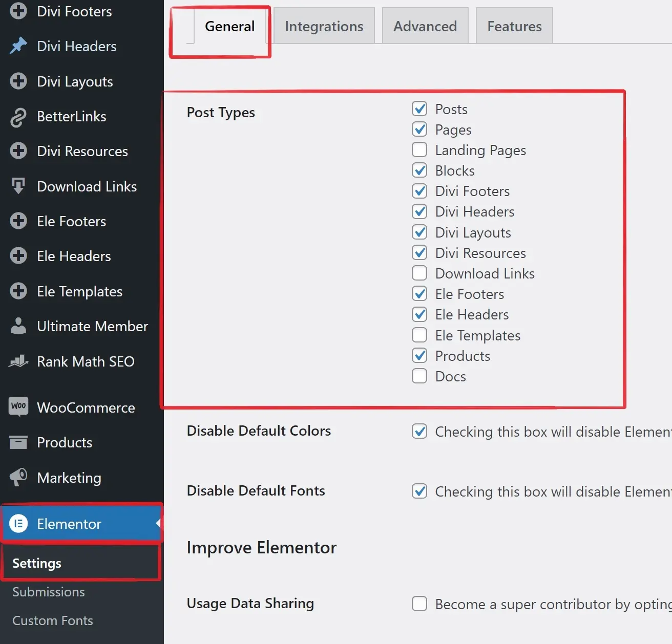Enable Download Links post type checkbox
Viewport: 672px width, 644px height.
(x=419, y=273)
